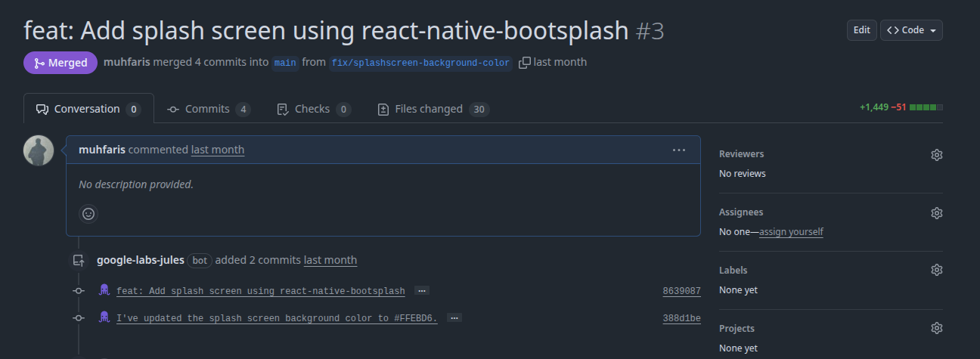Click added 2 commits last month timestamp

330,260
